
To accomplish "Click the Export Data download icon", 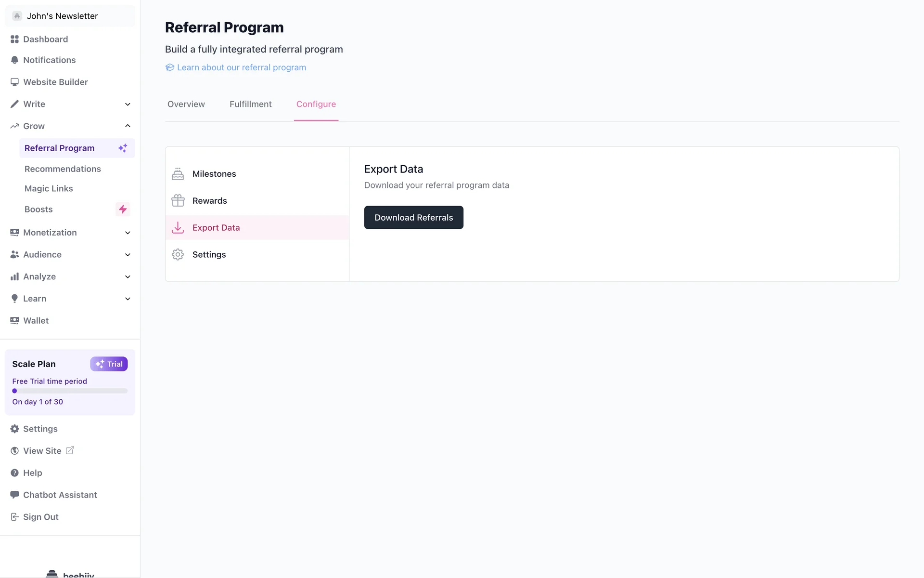I will (178, 227).
